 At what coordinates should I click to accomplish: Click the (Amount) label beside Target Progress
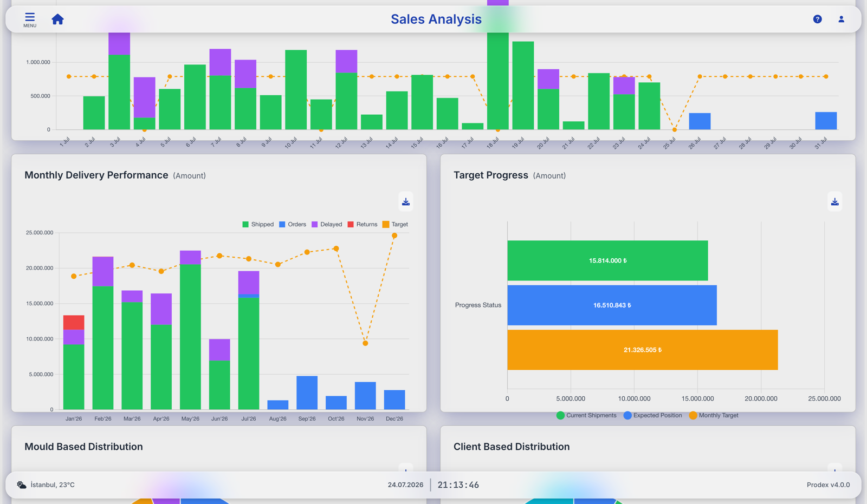coord(549,176)
